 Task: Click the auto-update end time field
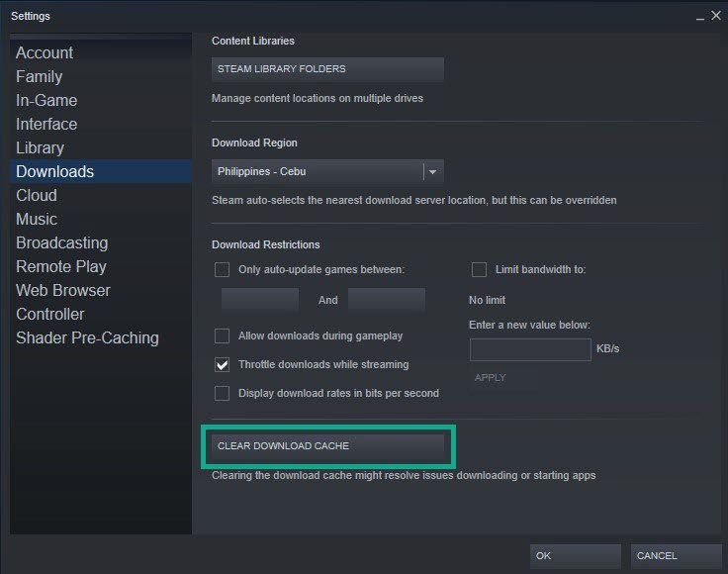[x=387, y=300]
